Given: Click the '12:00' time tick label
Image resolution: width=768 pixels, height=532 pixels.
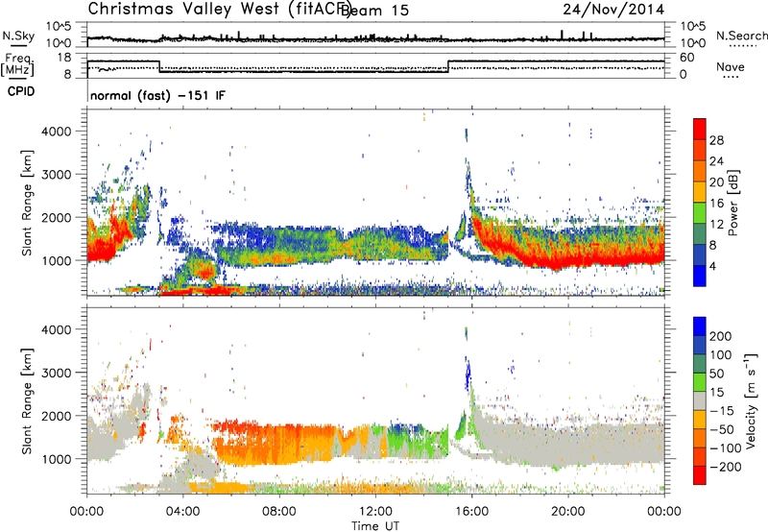Looking at the screenshot, I should coord(375,512).
